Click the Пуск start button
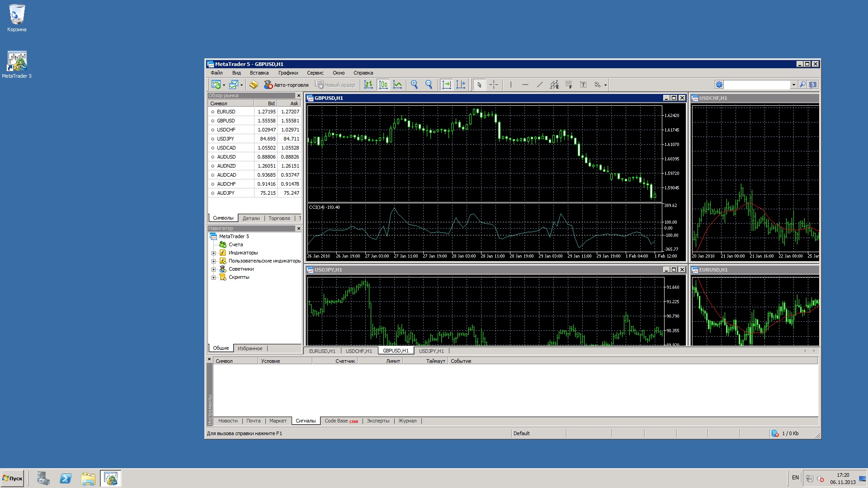This screenshot has width=868, height=488. (x=12, y=478)
